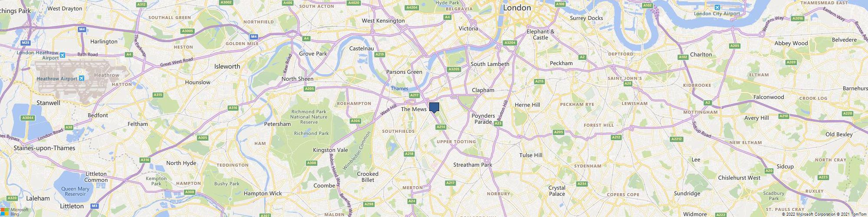
Task: Click the A205 shield near North Sheen
Action: point(309,89)
